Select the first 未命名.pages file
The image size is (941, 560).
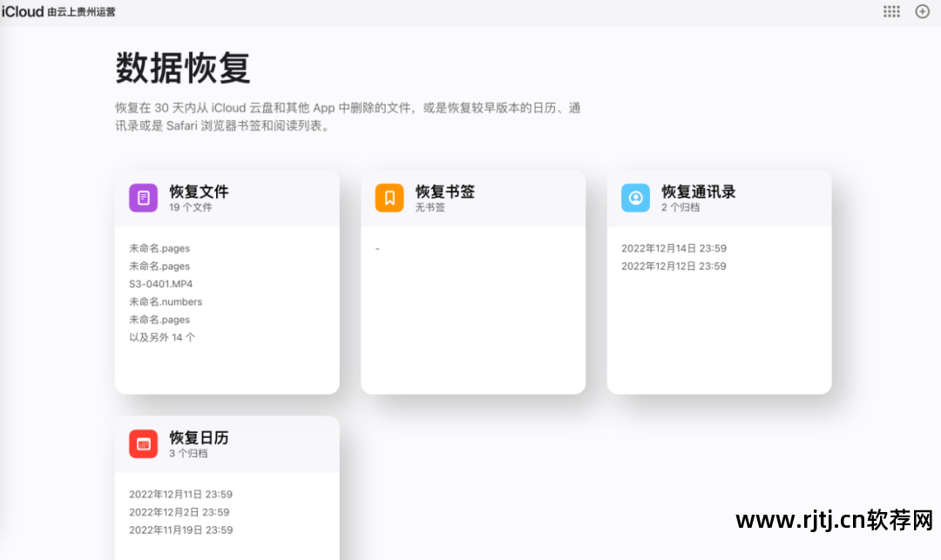[x=159, y=248]
